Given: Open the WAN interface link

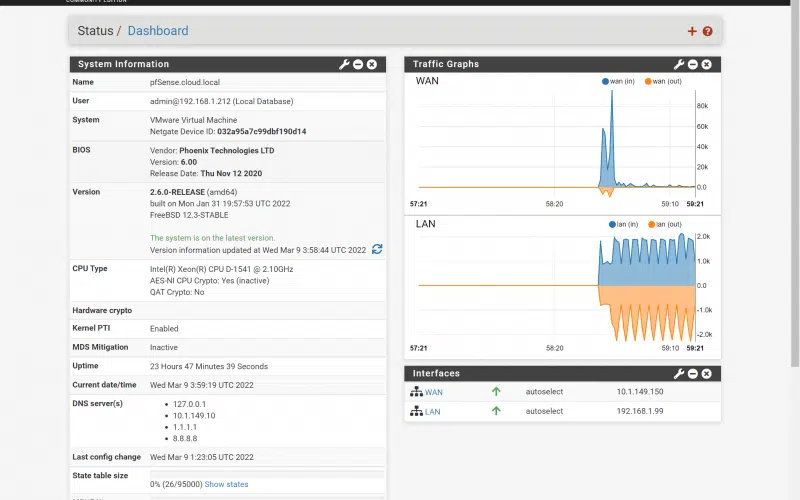Looking at the screenshot, I should (433, 392).
